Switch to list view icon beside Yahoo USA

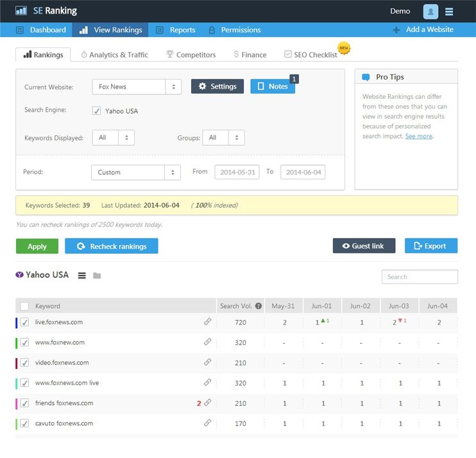click(x=82, y=276)
